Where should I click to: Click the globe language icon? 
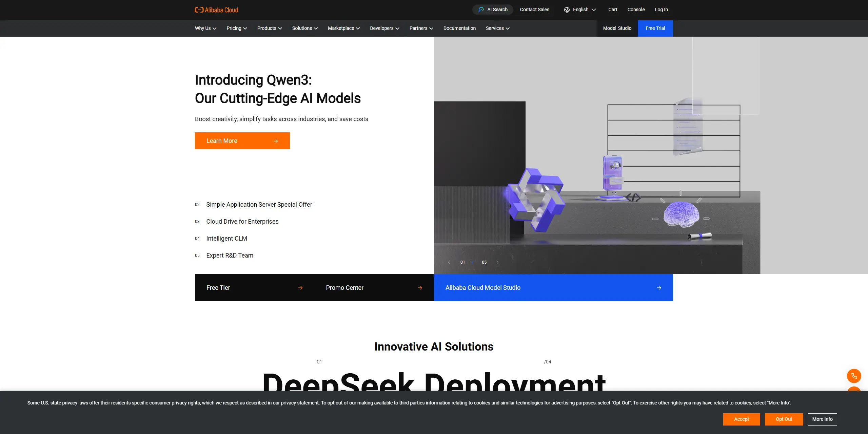567,10
